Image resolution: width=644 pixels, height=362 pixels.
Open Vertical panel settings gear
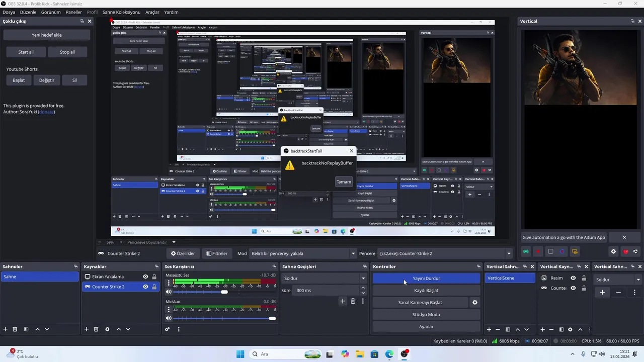point(613,252)
